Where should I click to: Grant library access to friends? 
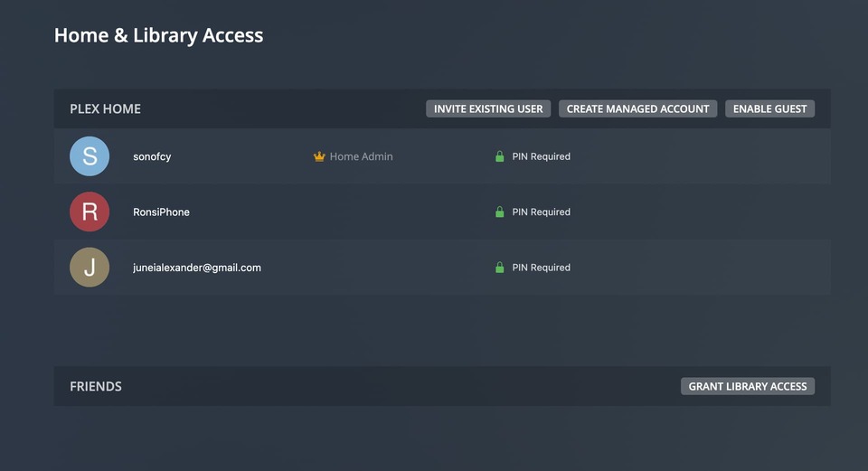[x=747, y=386]
